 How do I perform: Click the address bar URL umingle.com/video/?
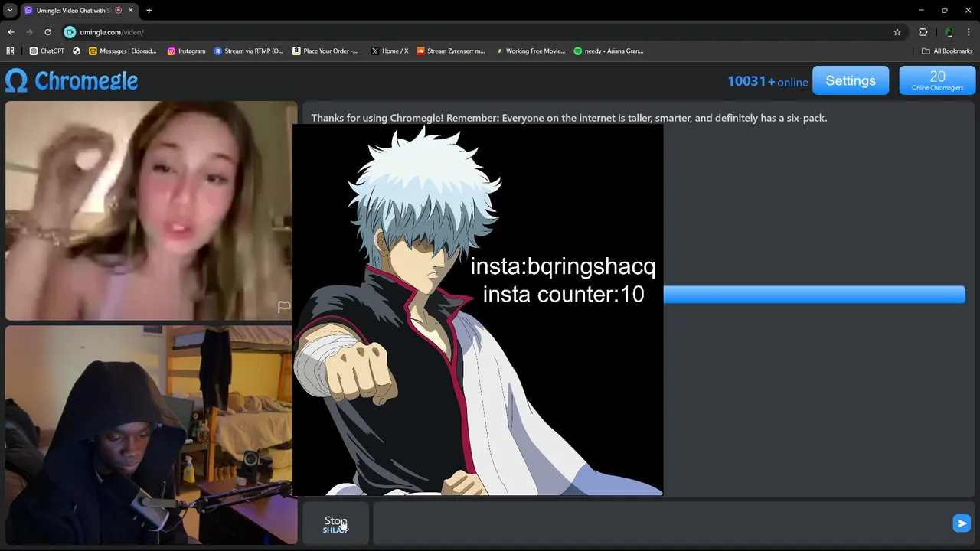[x=112, y=32]
